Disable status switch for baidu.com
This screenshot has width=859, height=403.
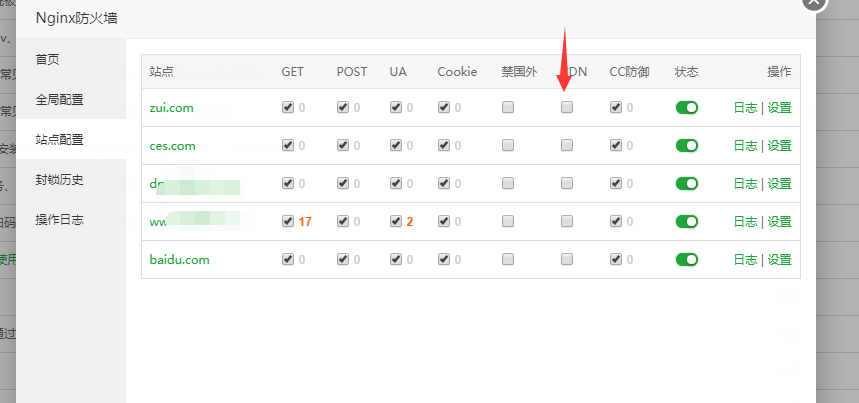click(686, 260)
